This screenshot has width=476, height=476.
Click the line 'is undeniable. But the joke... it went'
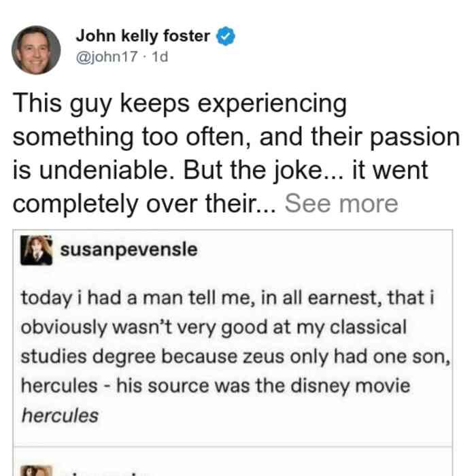click(x=220, y=170)
